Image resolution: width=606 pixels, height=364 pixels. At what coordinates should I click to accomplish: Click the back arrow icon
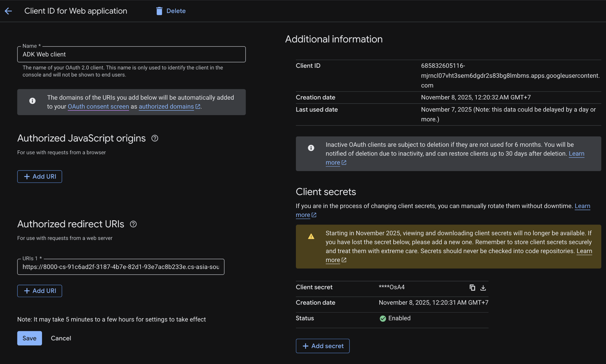pos(8,11)
